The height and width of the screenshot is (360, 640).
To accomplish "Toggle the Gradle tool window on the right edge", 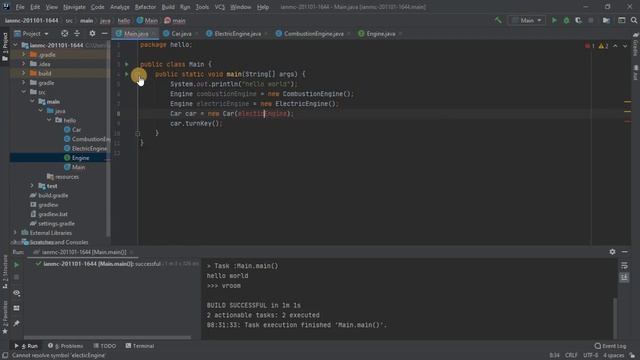I will pyautogui.click(x=636, y=45).
